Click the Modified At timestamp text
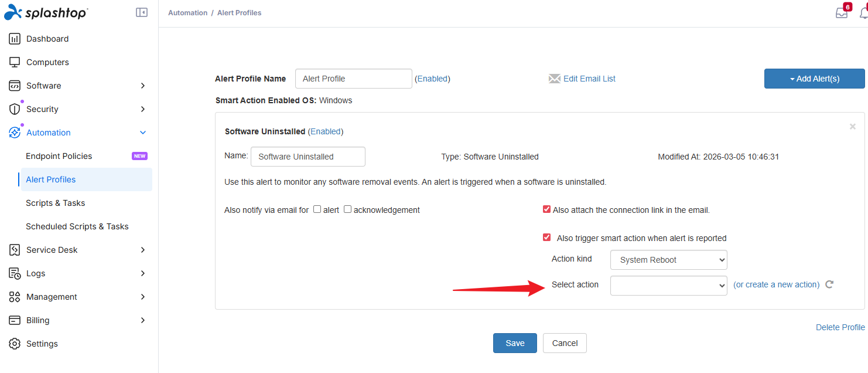868x373 pixels. [718, 157]
